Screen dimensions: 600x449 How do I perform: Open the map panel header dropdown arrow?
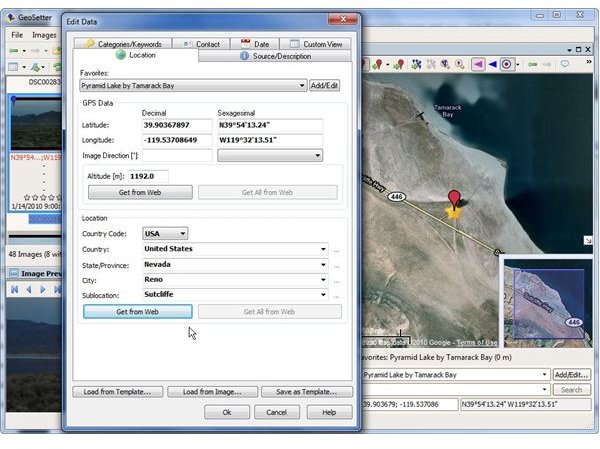point(569,50)
